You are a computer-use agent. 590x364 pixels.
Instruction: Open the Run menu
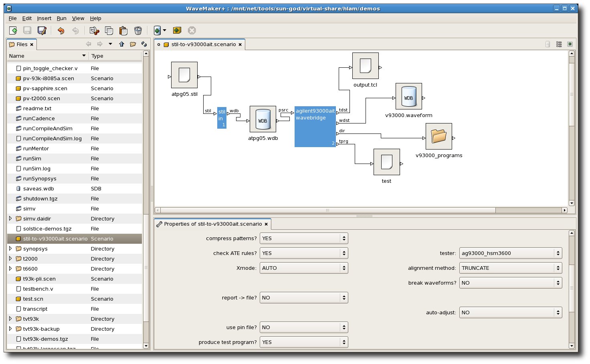click(61, 18)
